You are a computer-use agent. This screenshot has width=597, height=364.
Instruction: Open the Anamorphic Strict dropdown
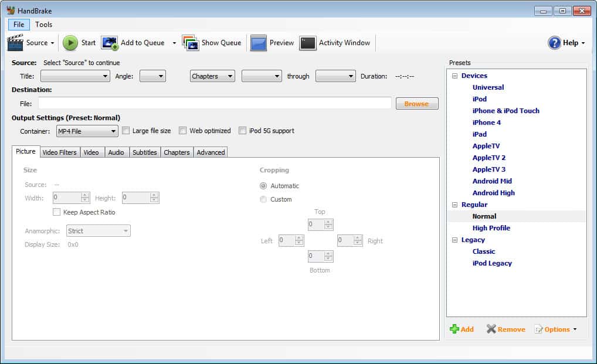[x=99, y=231]
